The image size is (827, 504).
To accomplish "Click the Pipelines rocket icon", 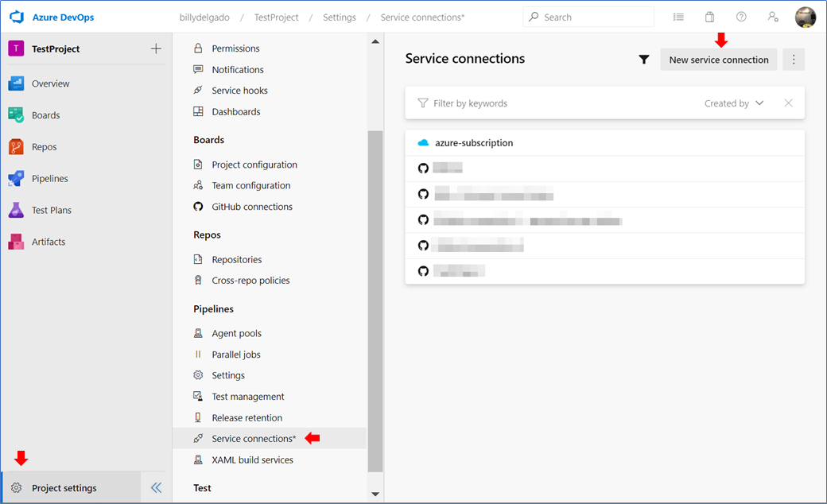I will 16,178.
